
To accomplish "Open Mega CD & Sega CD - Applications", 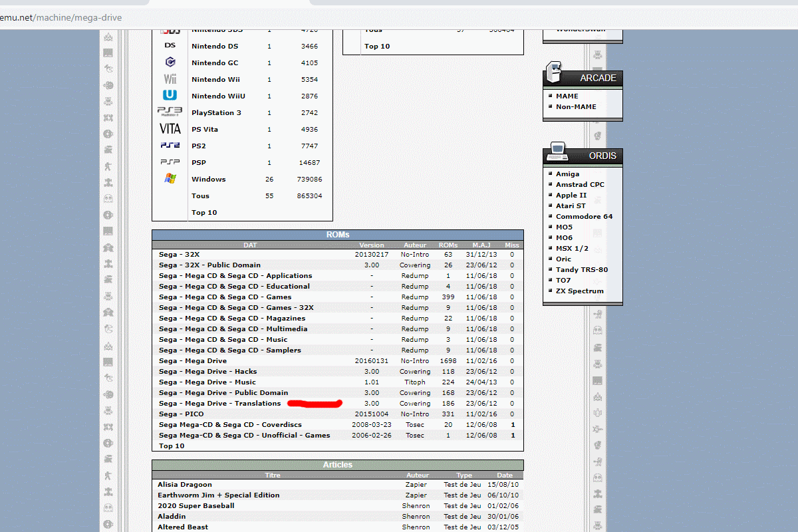I will (235, 275).
